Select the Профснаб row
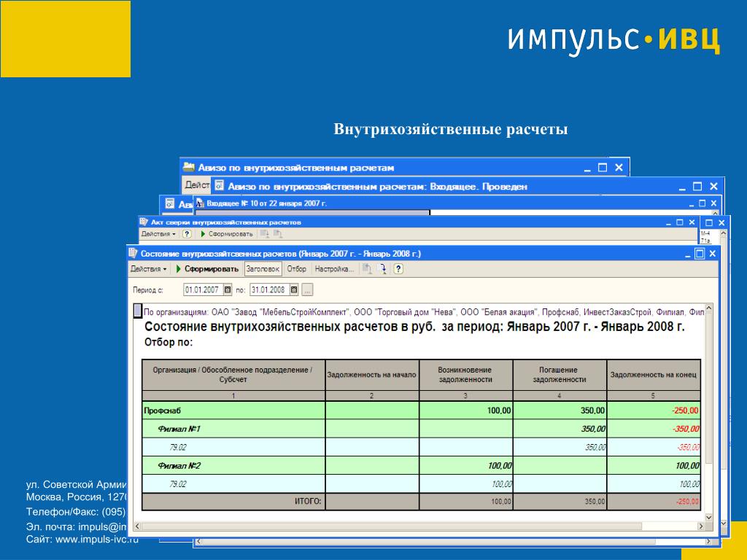Screen dimensions: 747x560 pos(421,411)
